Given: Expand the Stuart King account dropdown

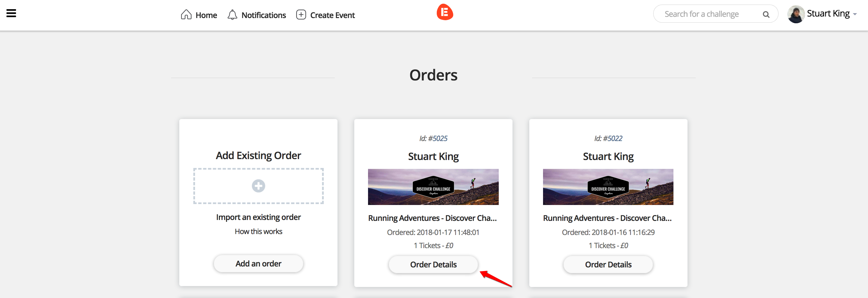Looking at the screenshot, I should (855, 14).
